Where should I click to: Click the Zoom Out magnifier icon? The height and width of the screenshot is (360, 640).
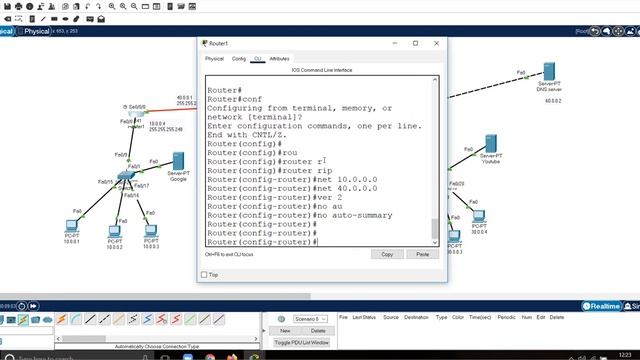pos(134,7)
